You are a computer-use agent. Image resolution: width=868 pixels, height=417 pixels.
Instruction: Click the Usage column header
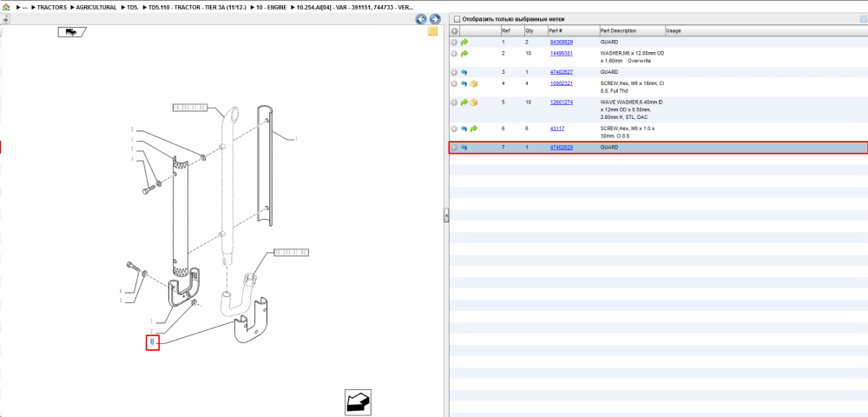[x=766, y=31]
